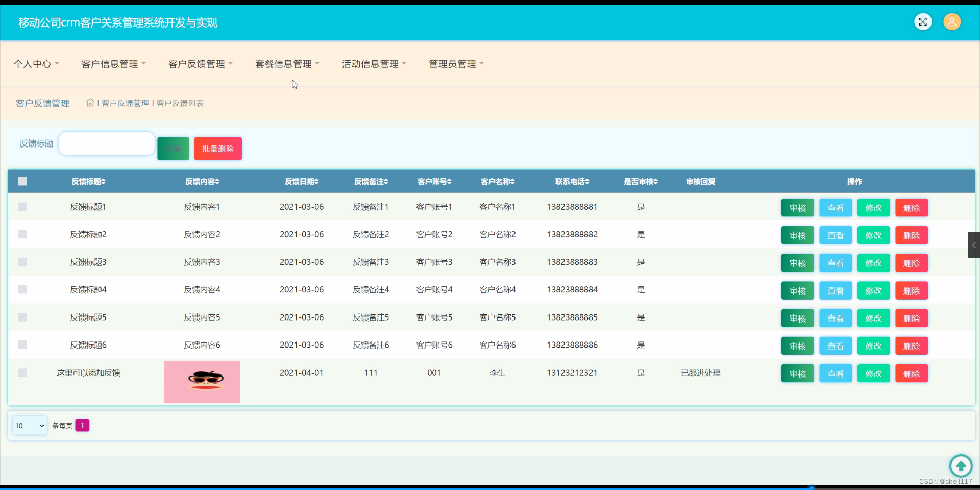Check the select-all checkbox in the table header
The height and width of the screenshot is (490, 980).
[x=22, y=181]
